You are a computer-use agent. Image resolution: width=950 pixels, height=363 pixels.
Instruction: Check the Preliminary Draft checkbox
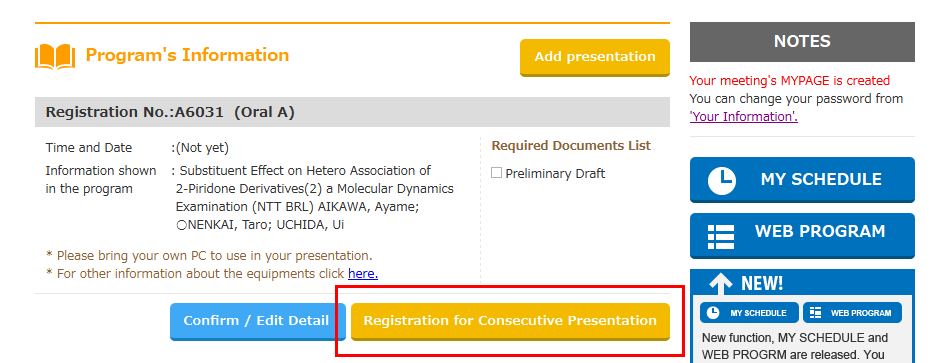(496, 173)
